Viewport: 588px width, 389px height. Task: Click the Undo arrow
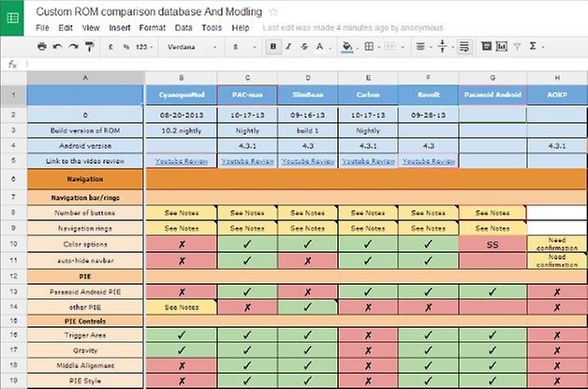point(57,47)
